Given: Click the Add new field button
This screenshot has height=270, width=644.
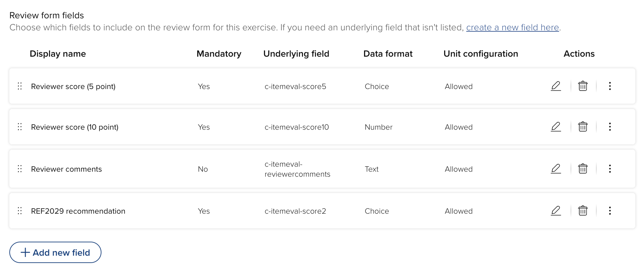Looking at the screenshot, I should [x=55, y=252].
